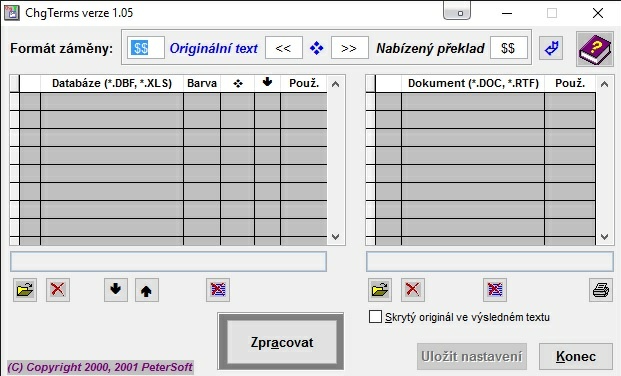Click document list scrollbar up arrow

(x=604, y=84)
